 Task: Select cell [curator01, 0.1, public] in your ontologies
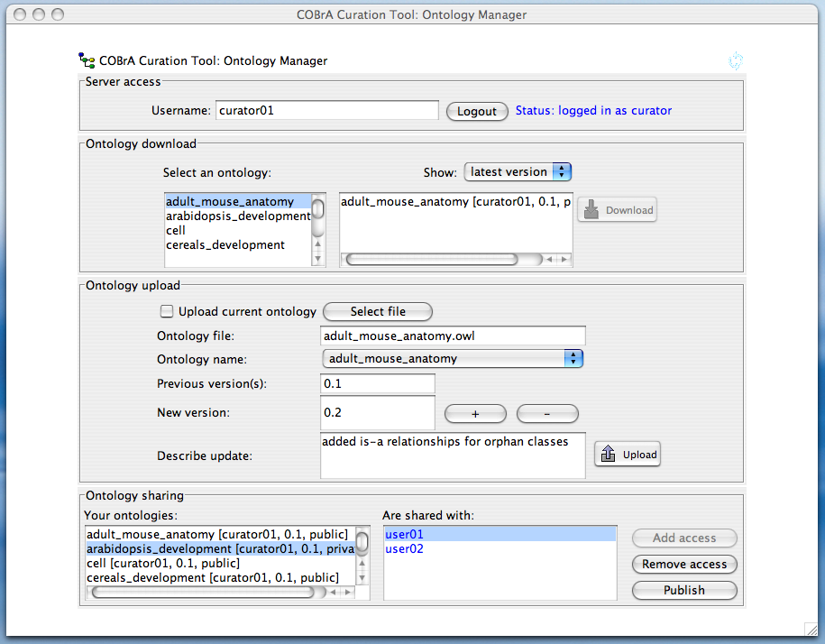163,563
